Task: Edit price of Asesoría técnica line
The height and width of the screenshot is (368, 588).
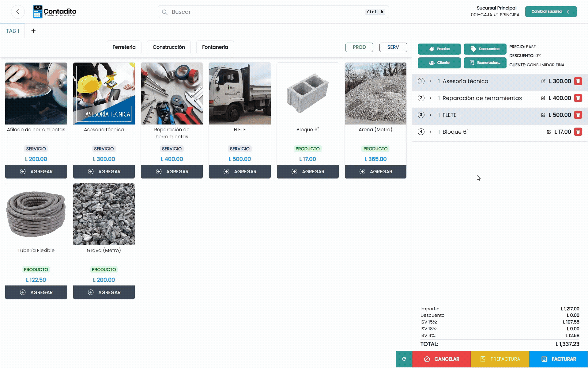Action: click(x=543, y=81)
